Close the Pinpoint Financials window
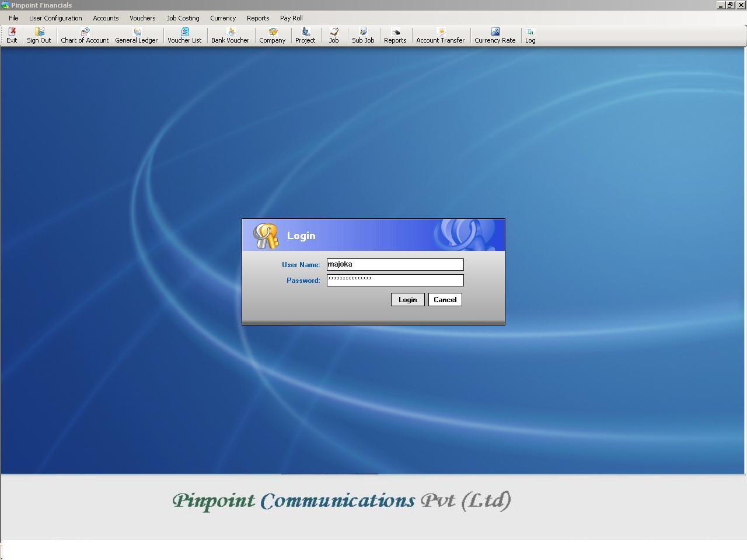The width and height of the screenshot is (747, 560). [x=742, y=5]
